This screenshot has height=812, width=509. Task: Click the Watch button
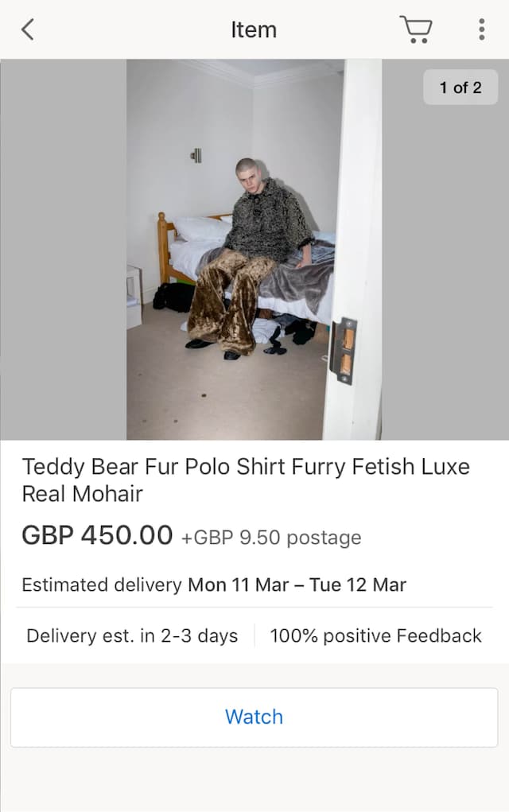tap(254, 717)
